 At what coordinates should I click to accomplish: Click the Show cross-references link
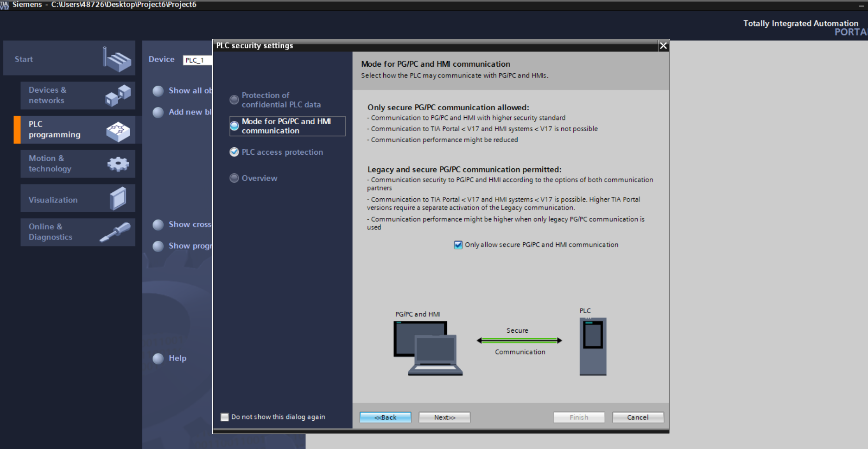click(x=190, y=224)
